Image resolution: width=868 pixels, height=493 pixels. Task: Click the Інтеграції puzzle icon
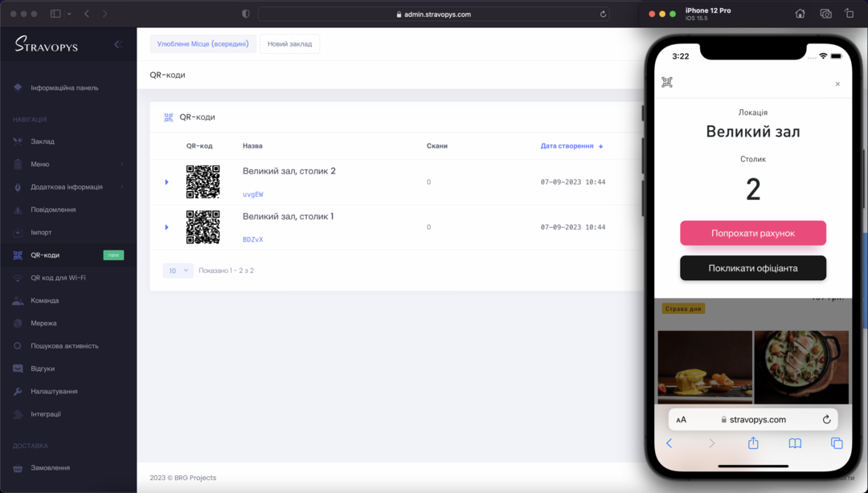coord(18,414)
